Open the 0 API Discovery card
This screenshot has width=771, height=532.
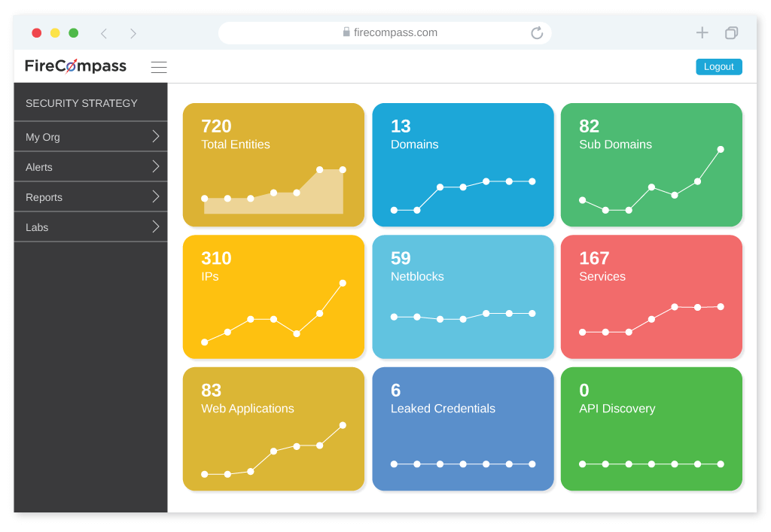coord(651,429)
